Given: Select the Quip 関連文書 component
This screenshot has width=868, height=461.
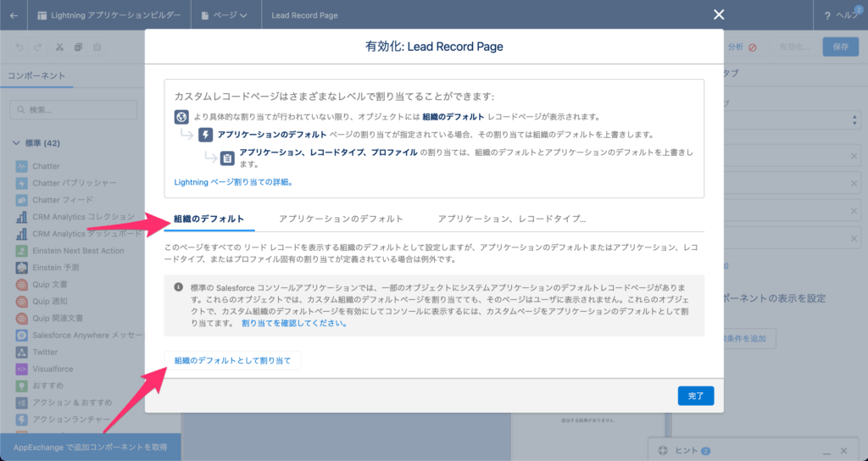Looking at the screenshot, I should coord(49,319).
